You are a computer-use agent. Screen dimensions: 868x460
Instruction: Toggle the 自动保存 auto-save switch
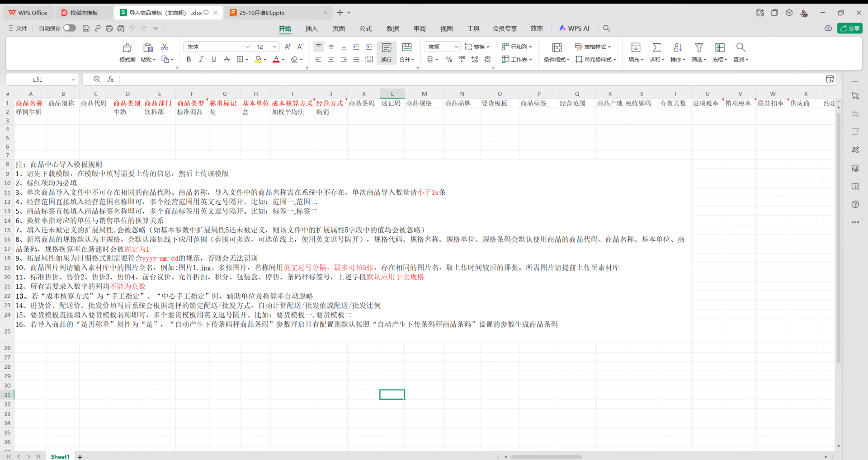70,28
